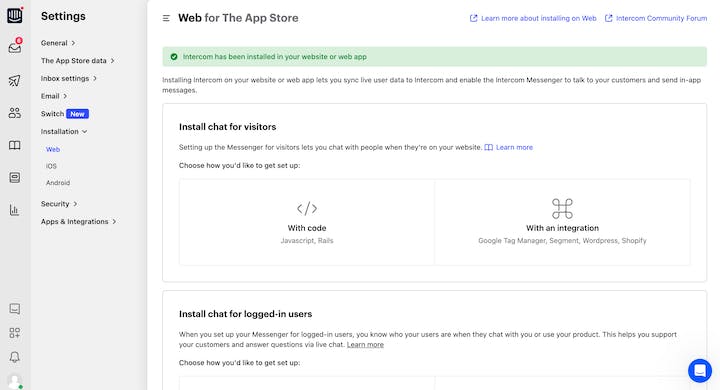Open the user profile avatar
Image resolution: width=720 pixels, height=390 pixels.
tap(15, 381)
